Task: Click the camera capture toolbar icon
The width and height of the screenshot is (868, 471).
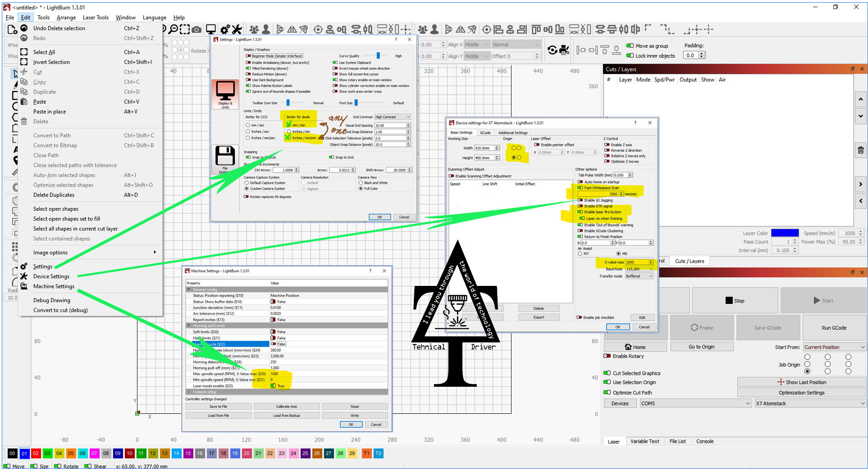Action: (x=196, y=30)
